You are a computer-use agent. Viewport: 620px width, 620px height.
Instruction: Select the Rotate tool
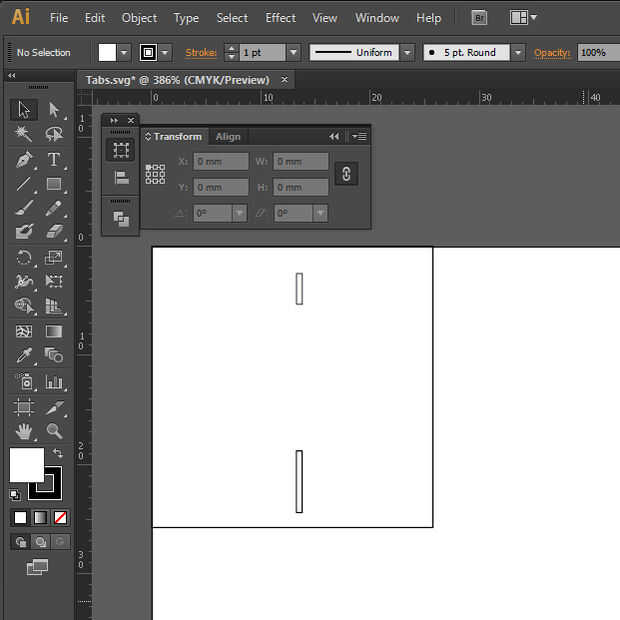(x=24, y=258)
